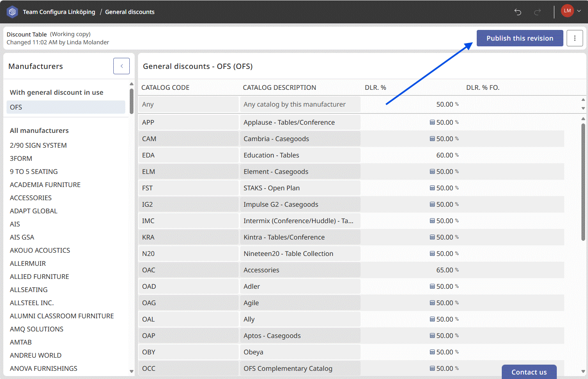This screenshot has width=588, height=379.
Task: Click the calculator icon in KRA row
Action: coord(432,237)
